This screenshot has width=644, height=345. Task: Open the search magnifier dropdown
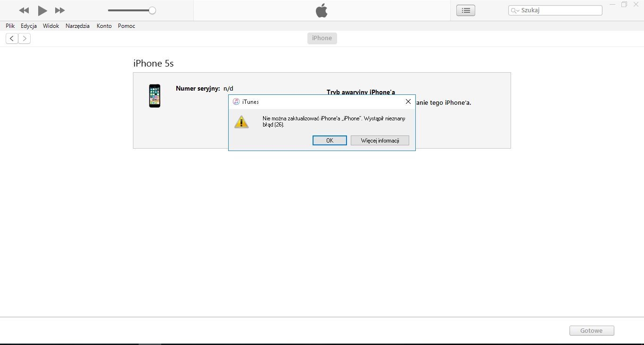click(515, 10)
